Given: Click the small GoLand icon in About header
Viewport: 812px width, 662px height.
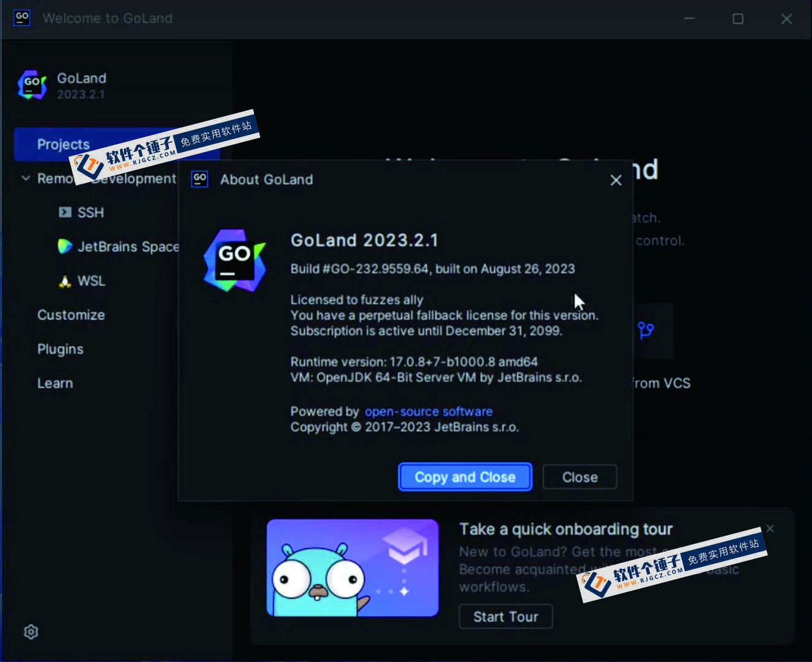Looking at the screenshot, I should pyautogui.click(x=200, y=179).
